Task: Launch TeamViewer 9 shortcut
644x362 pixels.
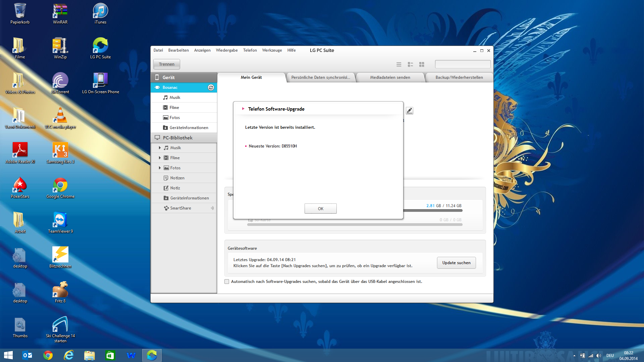Action: pos(60,223)
